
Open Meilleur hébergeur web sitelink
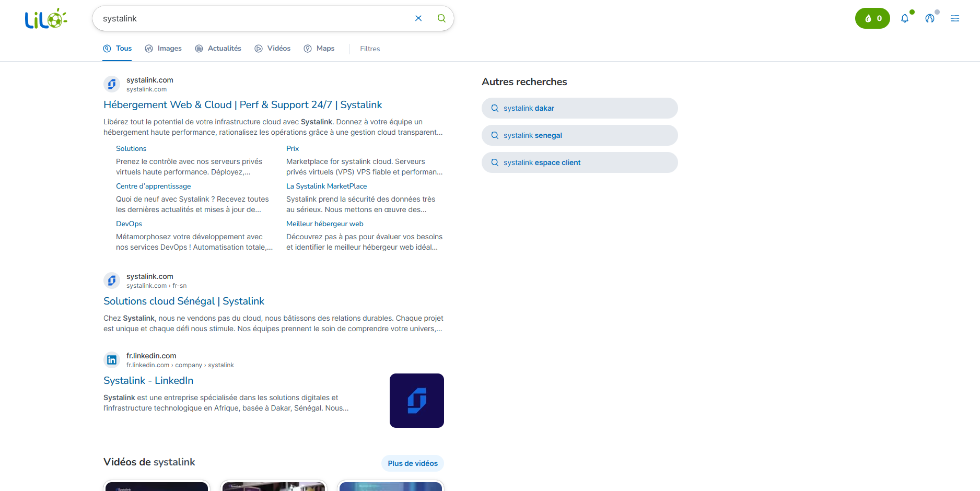[325, 224]
